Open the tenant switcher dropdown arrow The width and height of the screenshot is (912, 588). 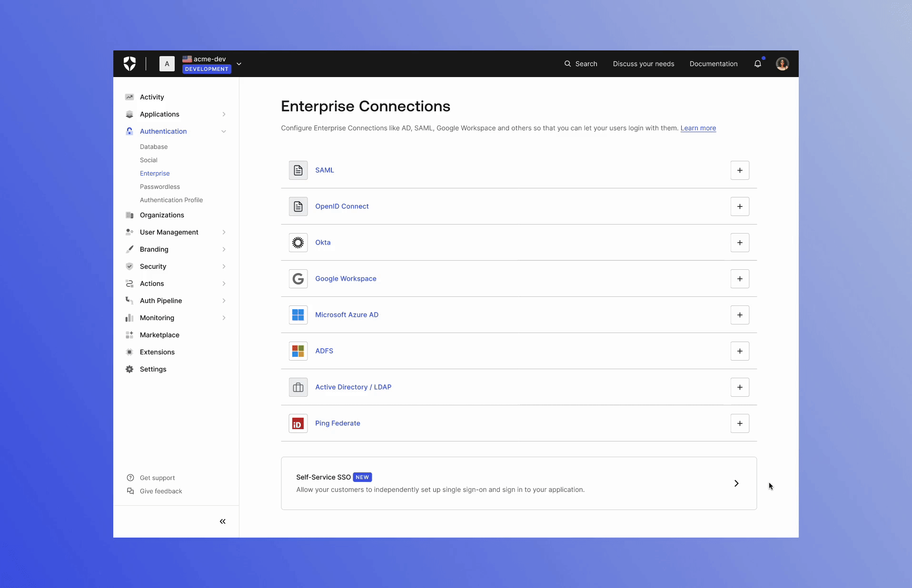(239, 64)
